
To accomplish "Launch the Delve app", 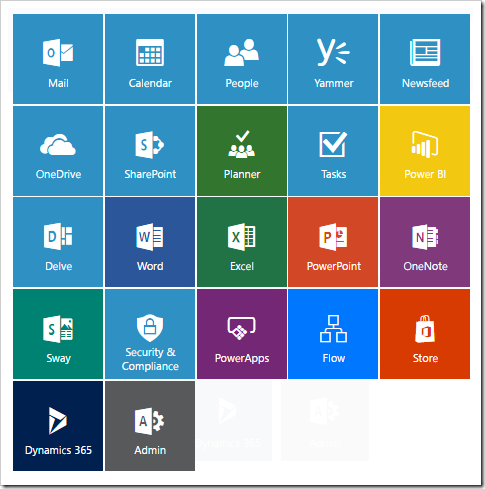I will coord(58,242).
